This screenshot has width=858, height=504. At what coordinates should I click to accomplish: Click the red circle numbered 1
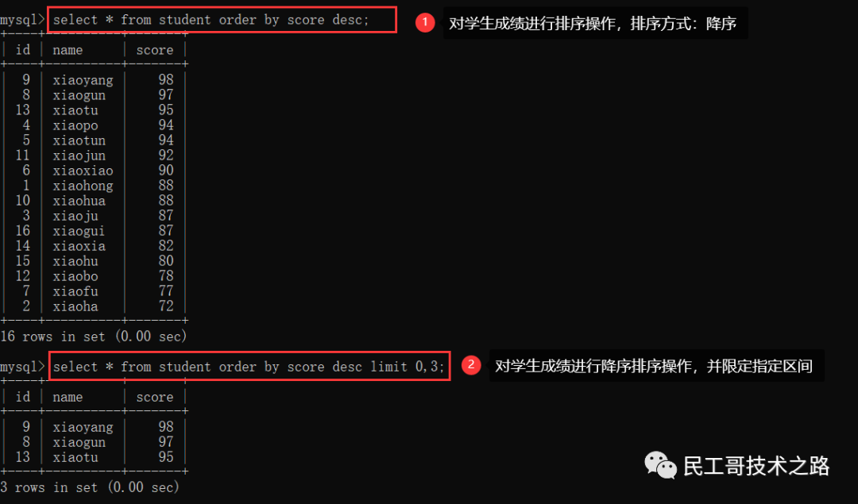click(425, 22)
